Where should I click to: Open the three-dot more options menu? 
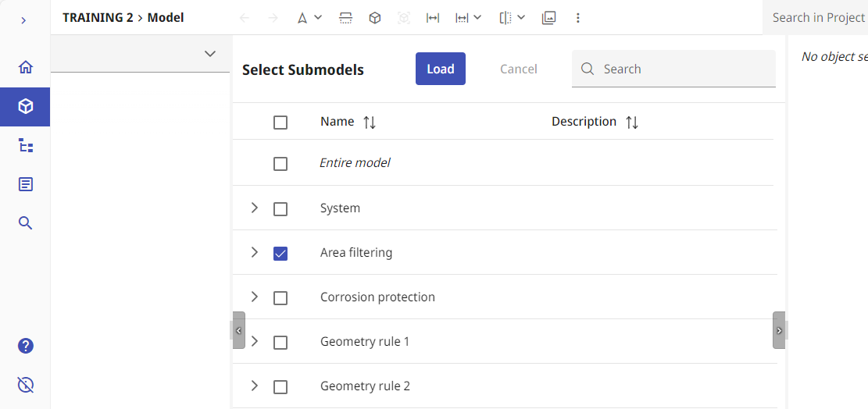(578, 18)
